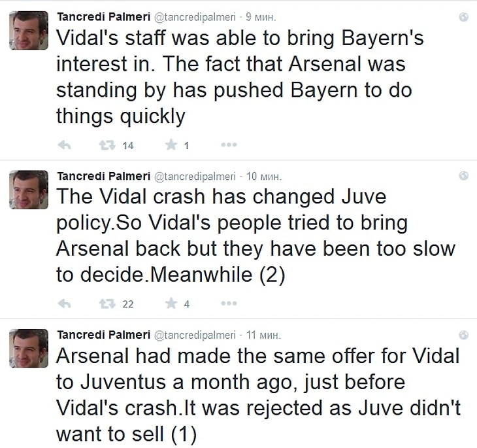
Task: Open more options on 'Vidal crash' tweet
Action: (228, 303)
